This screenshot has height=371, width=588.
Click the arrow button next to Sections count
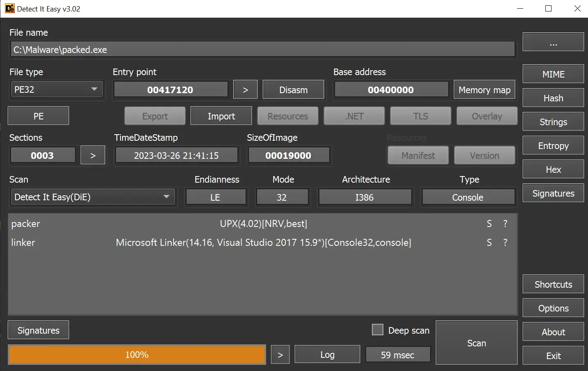[x=93, y=156]
